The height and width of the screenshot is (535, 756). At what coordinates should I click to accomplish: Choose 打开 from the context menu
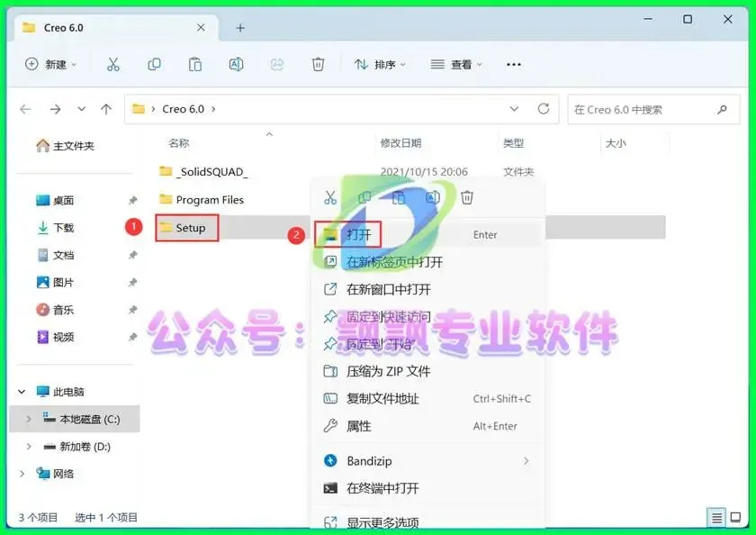427,235
